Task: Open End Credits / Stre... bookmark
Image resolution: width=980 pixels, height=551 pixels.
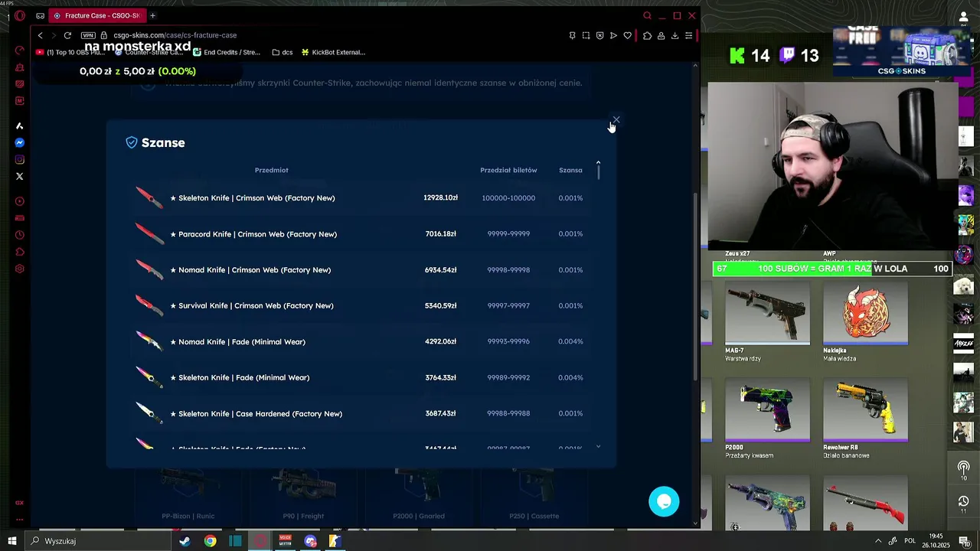Action: click(x=227, y=53)
